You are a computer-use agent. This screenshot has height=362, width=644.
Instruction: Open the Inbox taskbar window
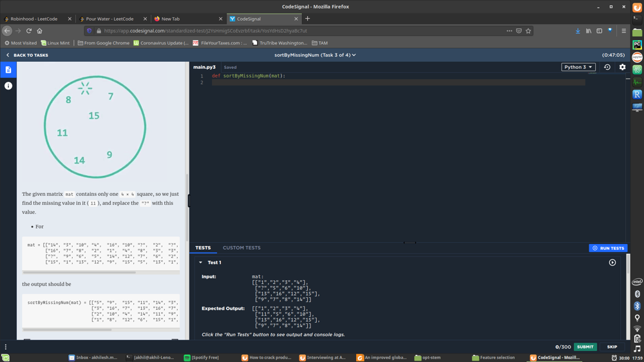93,357
